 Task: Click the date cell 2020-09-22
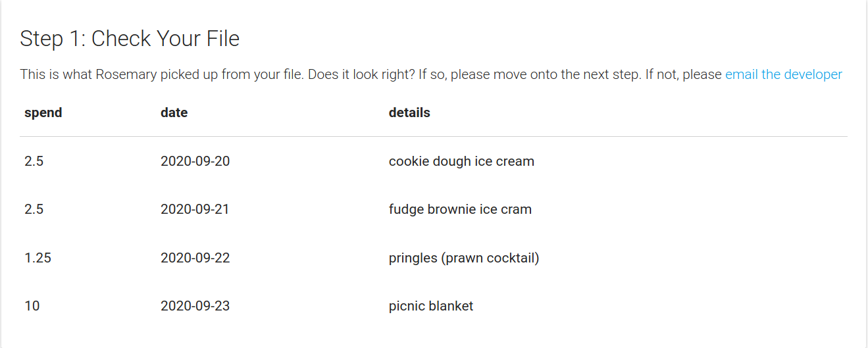pyautogui.click(x=195, y=258)
